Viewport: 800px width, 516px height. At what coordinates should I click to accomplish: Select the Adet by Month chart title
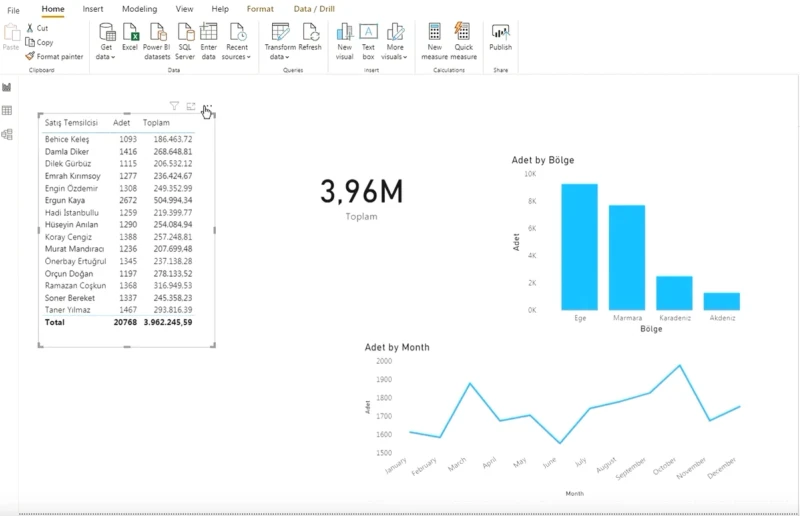[397, 347]
